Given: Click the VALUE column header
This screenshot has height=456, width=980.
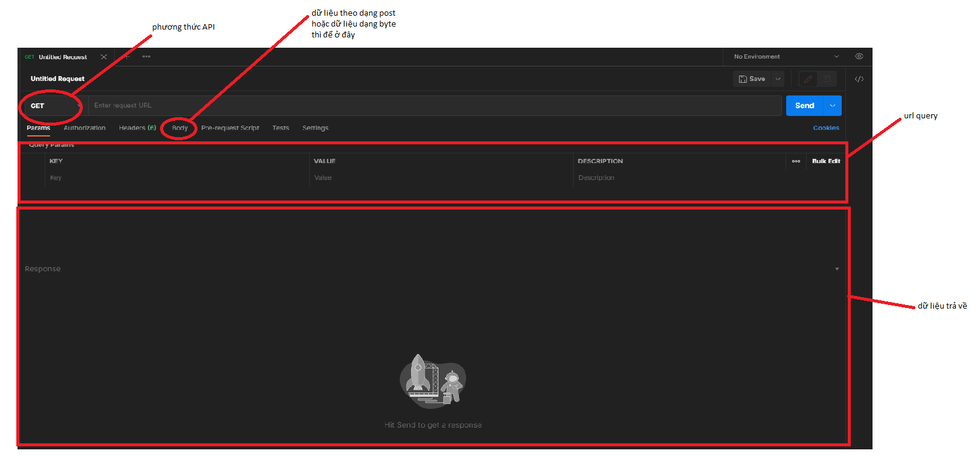Looking at the screenshot, I should pyautogui.click(x=324, y=161).
